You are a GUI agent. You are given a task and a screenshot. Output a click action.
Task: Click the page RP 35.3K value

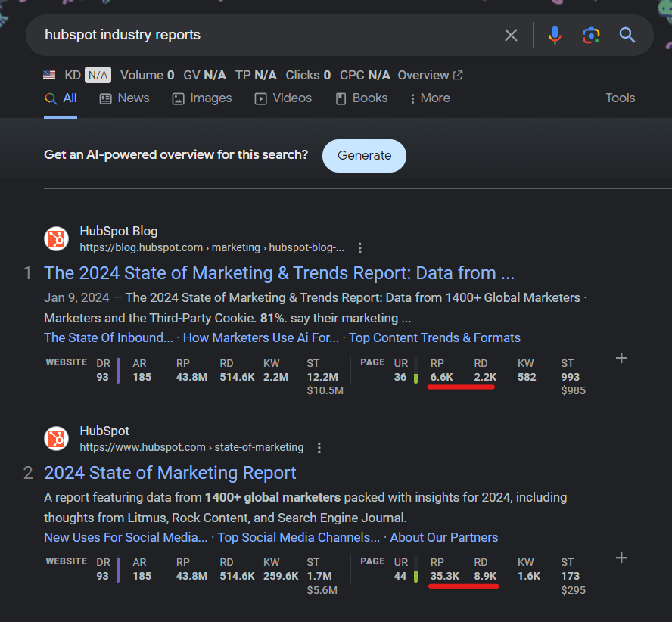coord(445,576)
